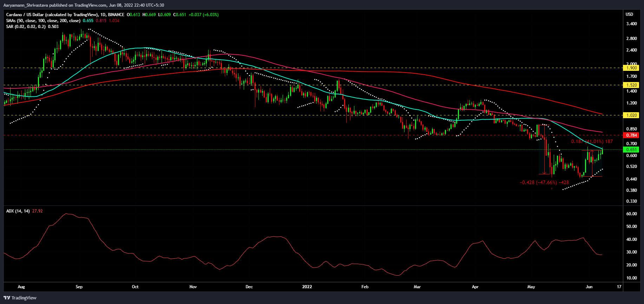This screenshot has height=304, width=644.
Task: Click the 17 date label on time axis
Action: pos(619,287)
